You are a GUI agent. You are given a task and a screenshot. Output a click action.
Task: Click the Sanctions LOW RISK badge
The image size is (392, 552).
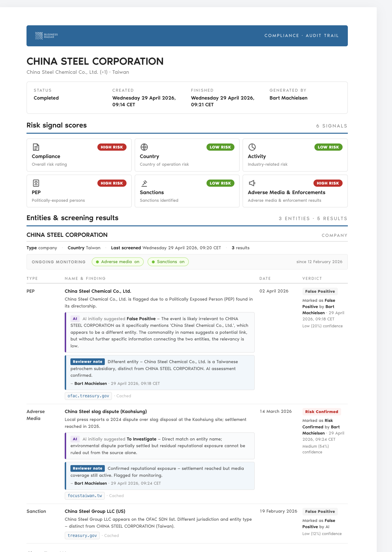220,183
